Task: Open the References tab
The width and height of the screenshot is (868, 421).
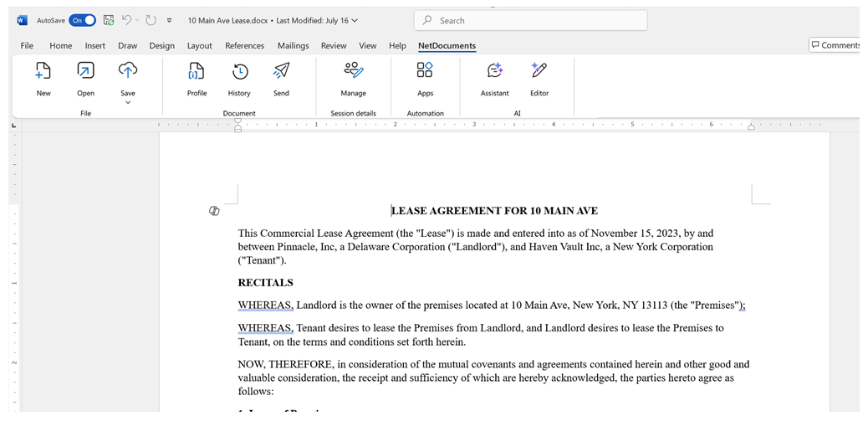Action: (245, 46)
